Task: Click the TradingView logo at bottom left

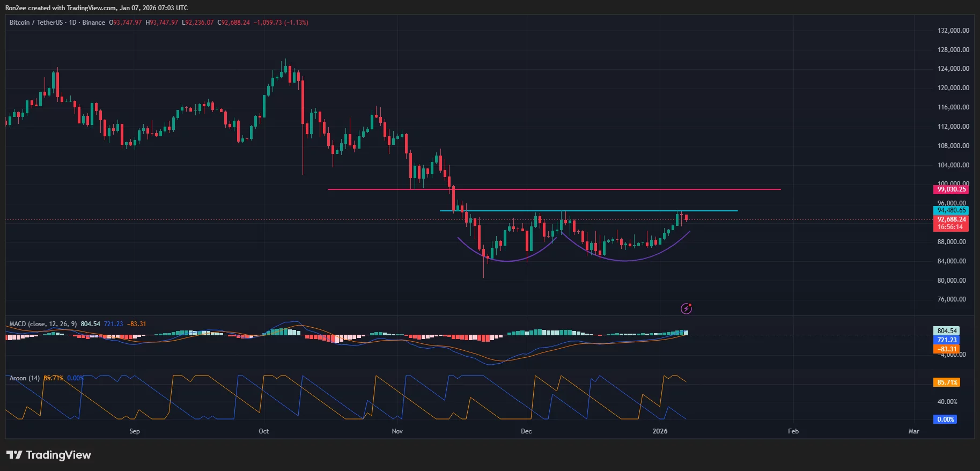Action: (x=49, y=455)
